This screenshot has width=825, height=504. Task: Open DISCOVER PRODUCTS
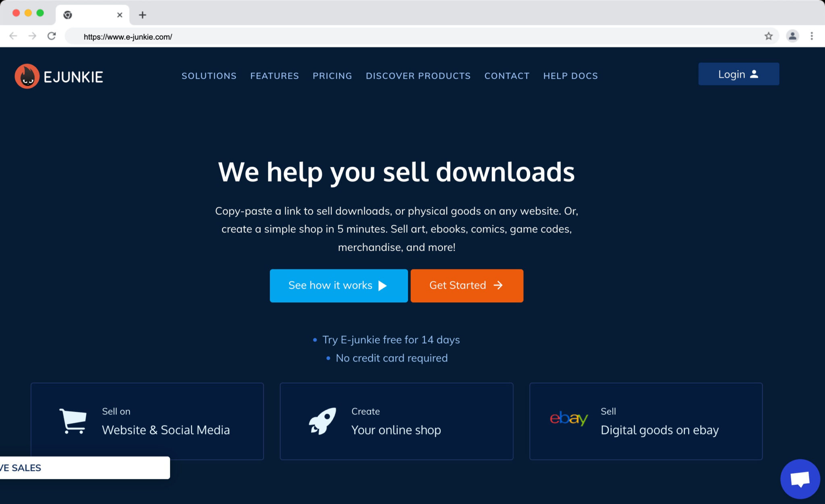(418, 76)
